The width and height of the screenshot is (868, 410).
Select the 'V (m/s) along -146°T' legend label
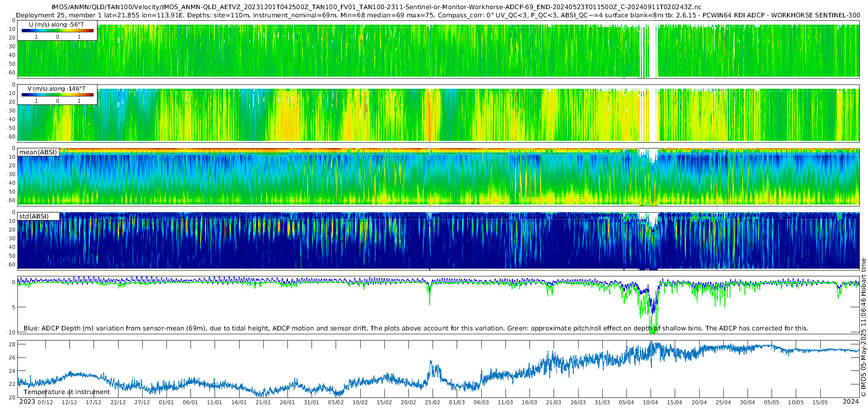click(x=56, y=89)
